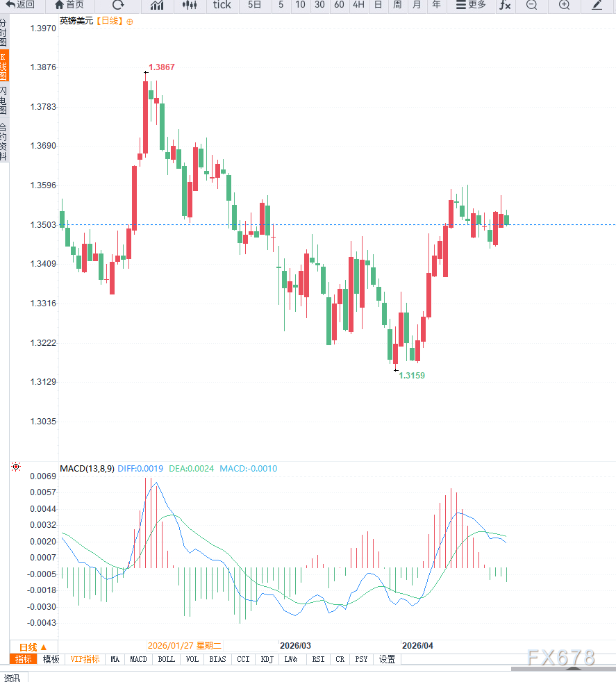The image size is (616, 682).
Task: Select the line chart type icon
Action: point(157,5)
